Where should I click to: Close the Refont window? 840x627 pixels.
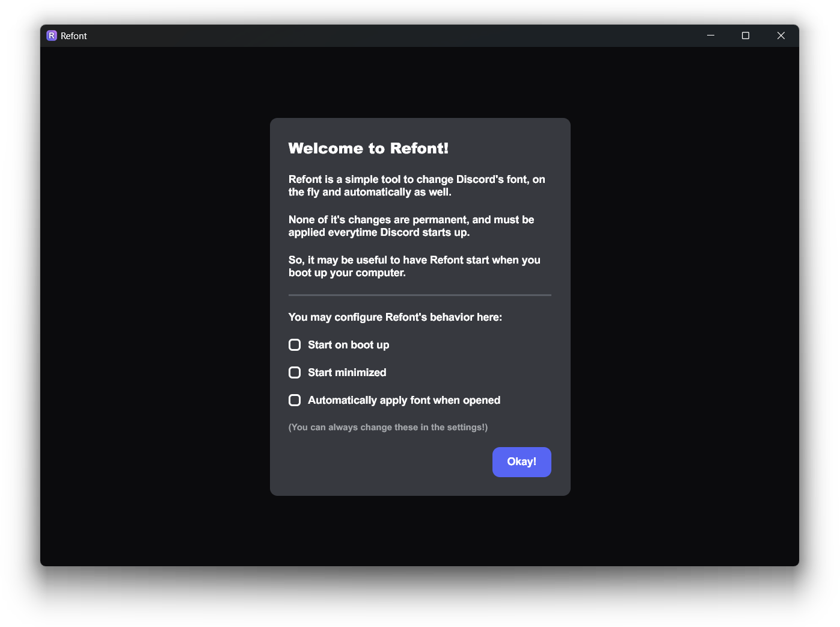[781, 36]
